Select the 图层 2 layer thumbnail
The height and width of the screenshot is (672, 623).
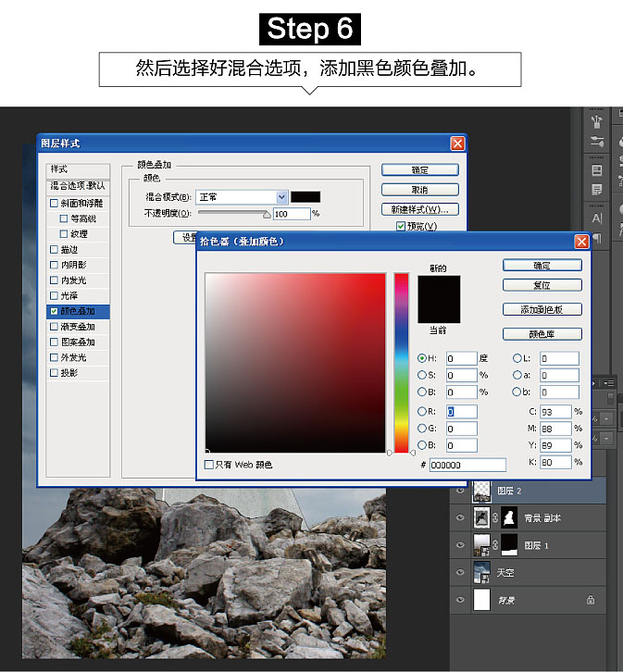[x=481, y=491]
